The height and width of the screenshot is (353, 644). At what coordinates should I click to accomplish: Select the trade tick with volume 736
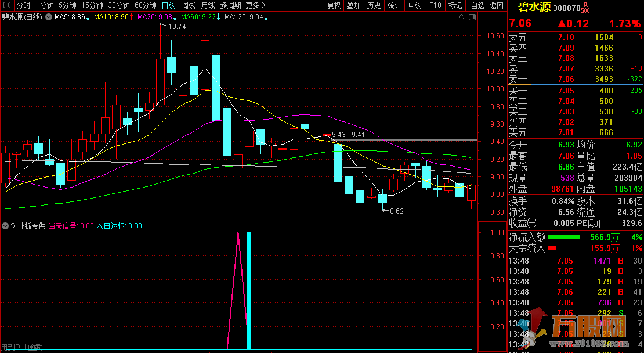pos(576,303)
